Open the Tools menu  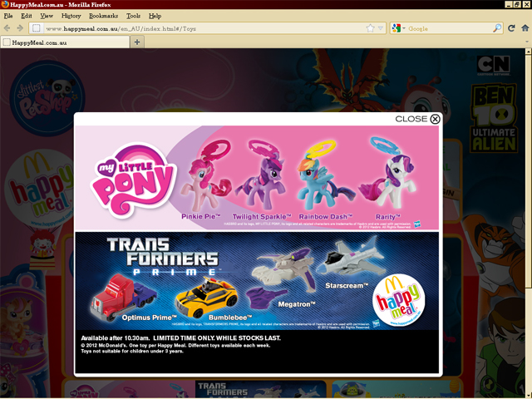point(133,16)
